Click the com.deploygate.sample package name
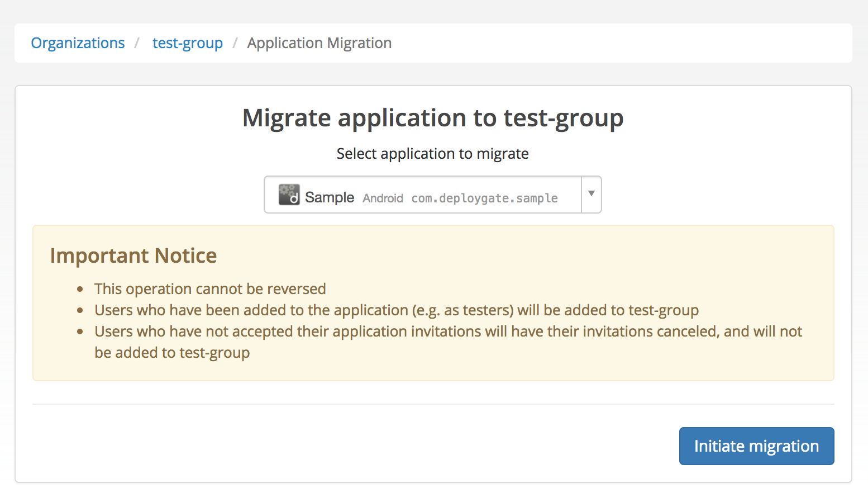The image size is (868, 502). click(484, 197)
